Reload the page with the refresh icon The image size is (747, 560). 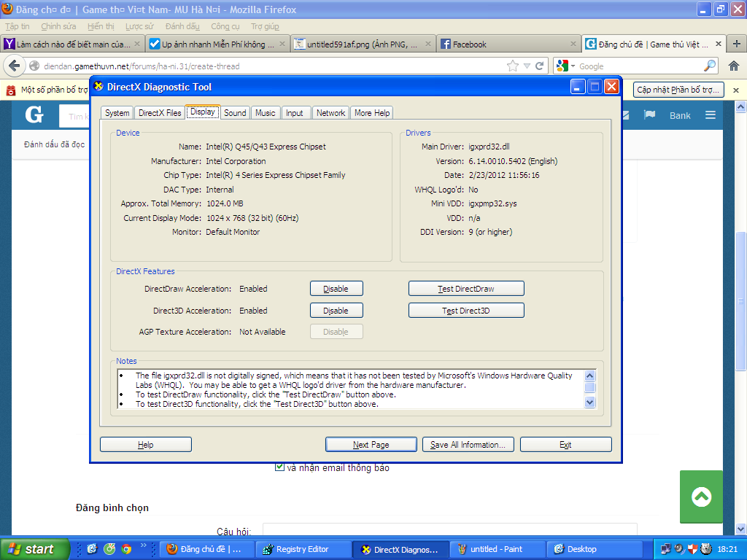coord(539,66)
